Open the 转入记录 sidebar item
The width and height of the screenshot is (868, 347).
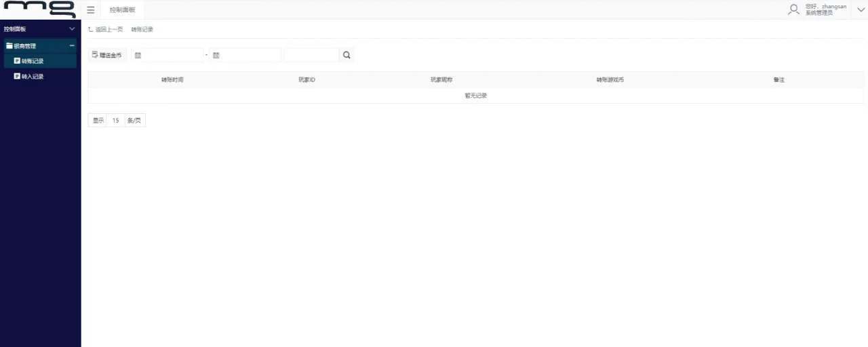coord(33,77)
